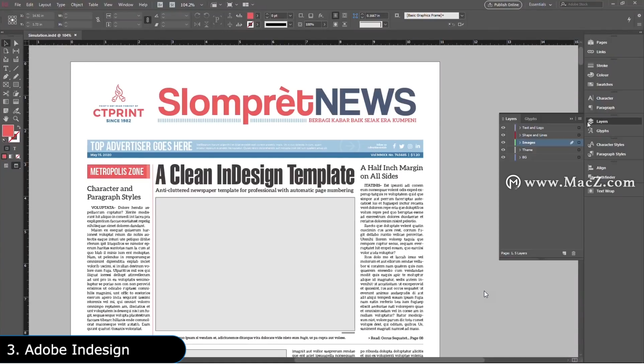Click the X position input field

[41, 15]
